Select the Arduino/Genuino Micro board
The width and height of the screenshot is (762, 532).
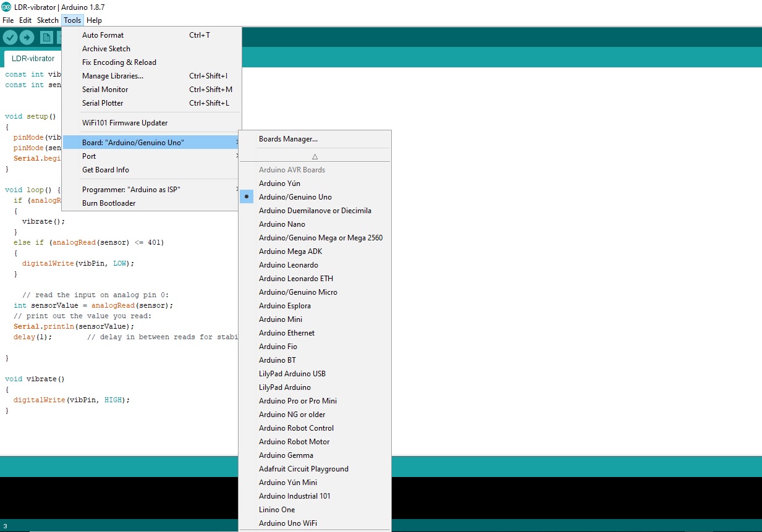click(x=315, y=292)
